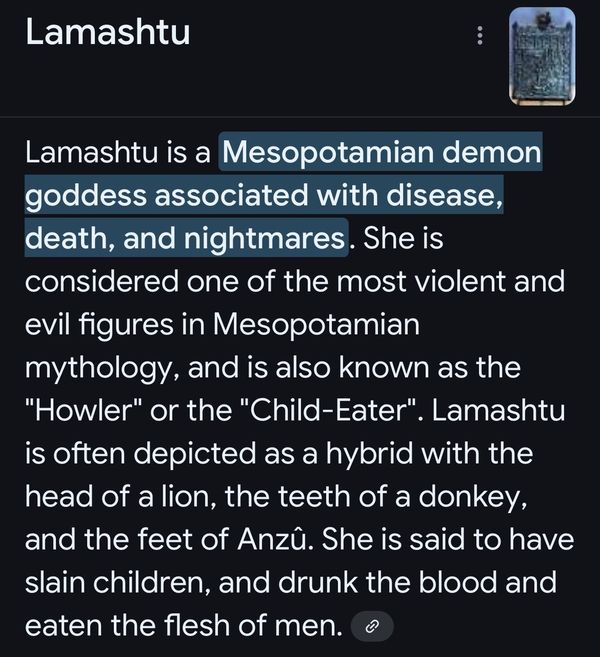Click 'She is said to have' phrase
600x657 pixels.
coord(448,539)
